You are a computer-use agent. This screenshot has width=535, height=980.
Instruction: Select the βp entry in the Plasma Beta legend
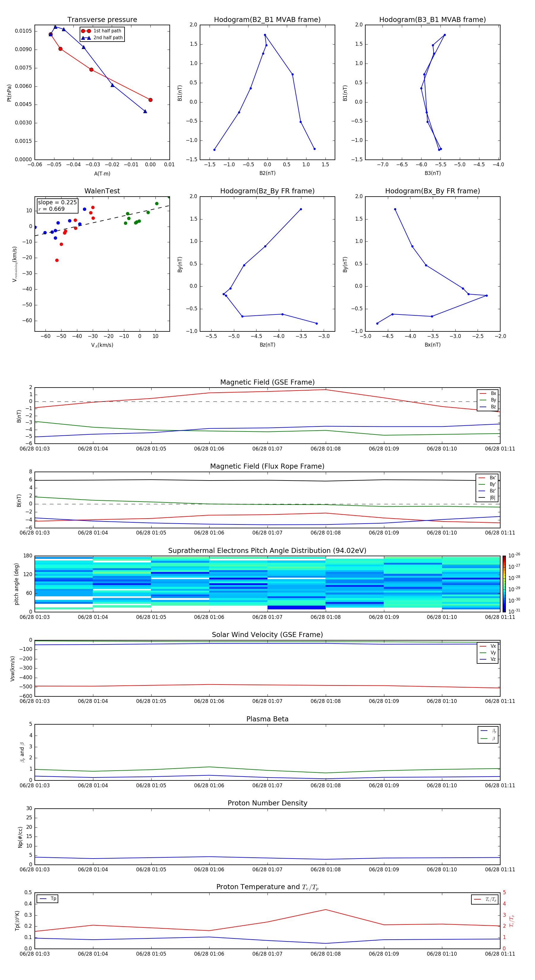[x=488, y=731]
